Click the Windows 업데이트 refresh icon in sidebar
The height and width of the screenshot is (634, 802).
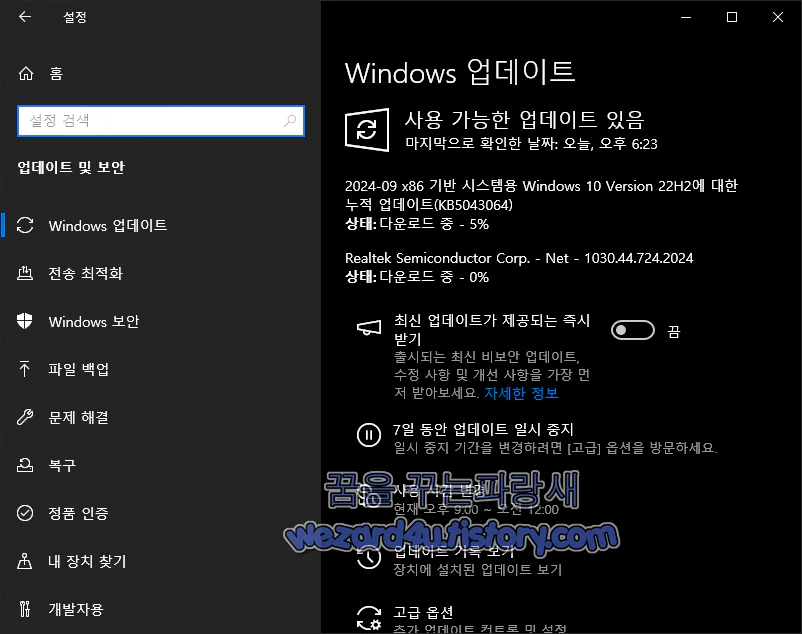coord(25,226)
